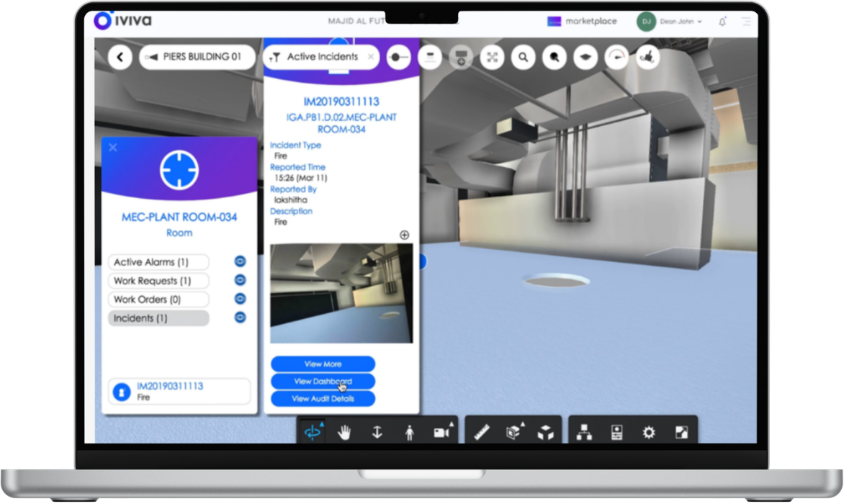Expand incident photo with the plus icon
The width and height of the screenshot is (844, 504).
404,235
